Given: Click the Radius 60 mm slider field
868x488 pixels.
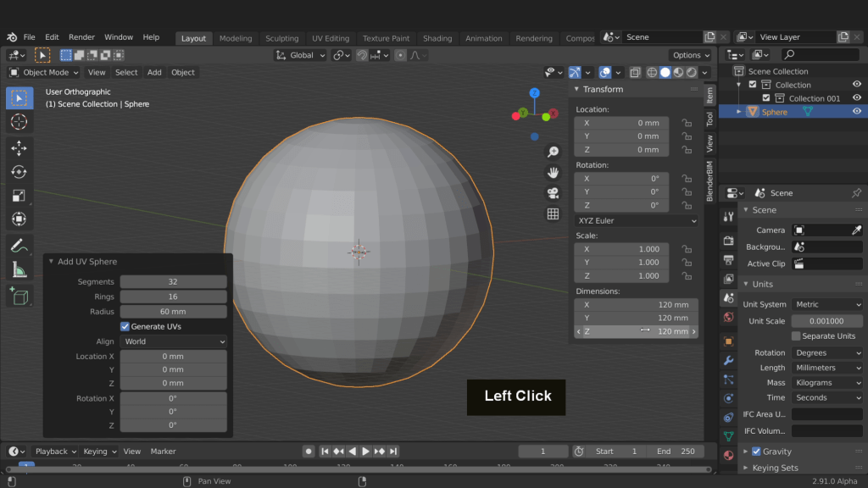Looking at the screenshot, I should [x=173, y=312].
